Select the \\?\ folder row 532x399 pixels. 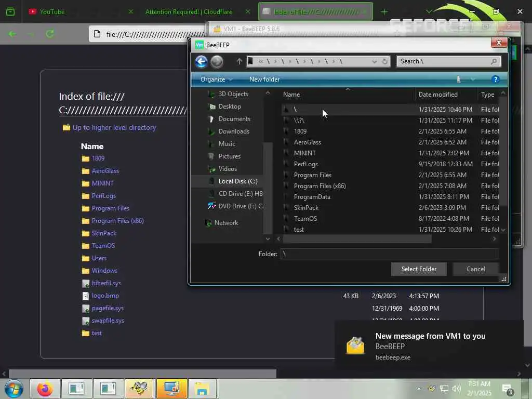[x=390, y=121]
